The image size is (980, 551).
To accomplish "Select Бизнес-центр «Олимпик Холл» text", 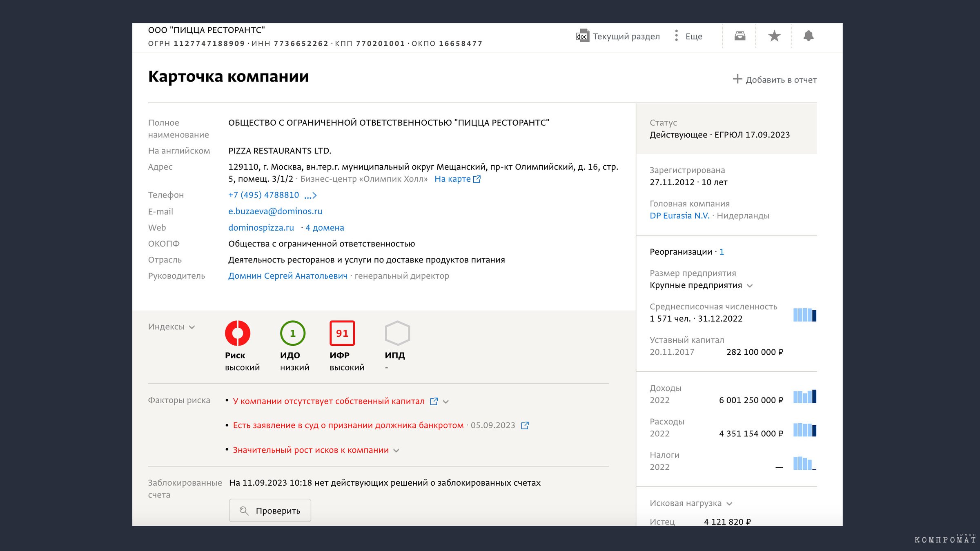I will (364, 179).
